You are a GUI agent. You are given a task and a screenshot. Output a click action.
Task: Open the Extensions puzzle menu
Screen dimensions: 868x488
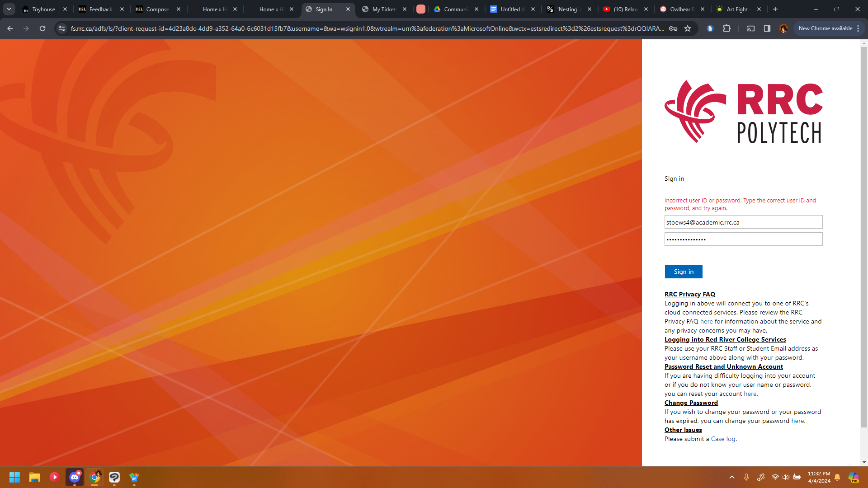coord(726,28)
